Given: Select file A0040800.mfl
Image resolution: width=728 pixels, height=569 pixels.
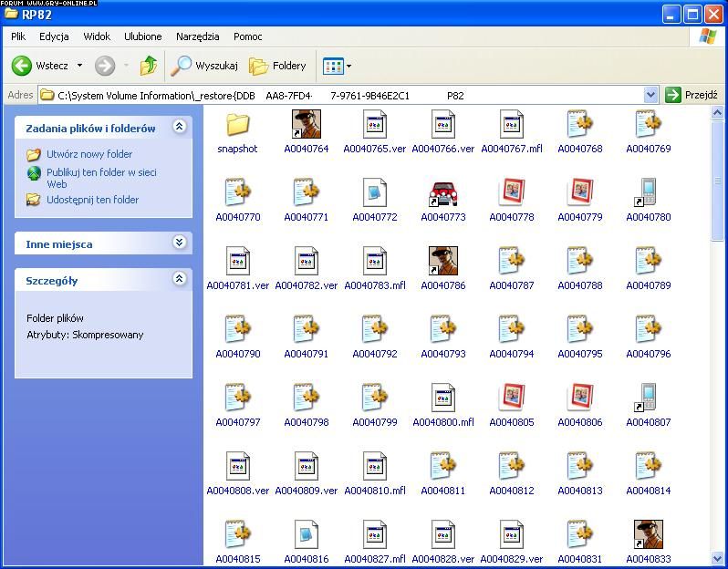Looking at the screenshot, I should [442, 398].
